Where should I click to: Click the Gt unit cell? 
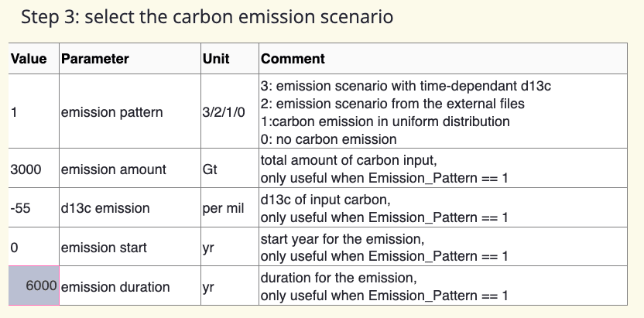(209, 169)
